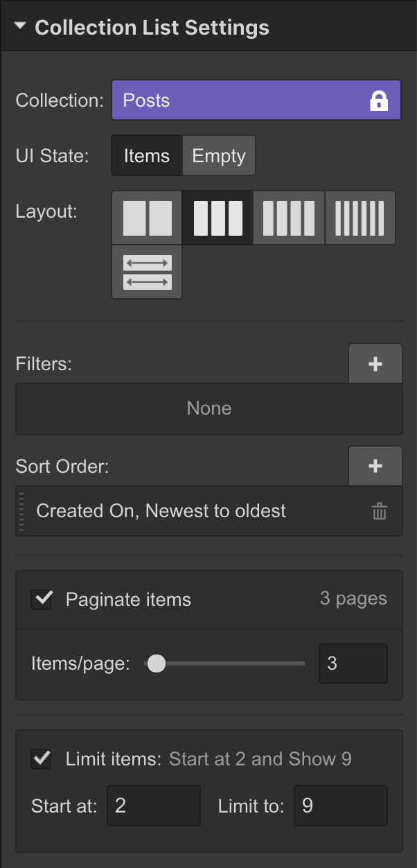The width and height of the screenshot is (417, 868).
Task: Collapse the Collection List Settings panel
Action: (x=19, y=25)
